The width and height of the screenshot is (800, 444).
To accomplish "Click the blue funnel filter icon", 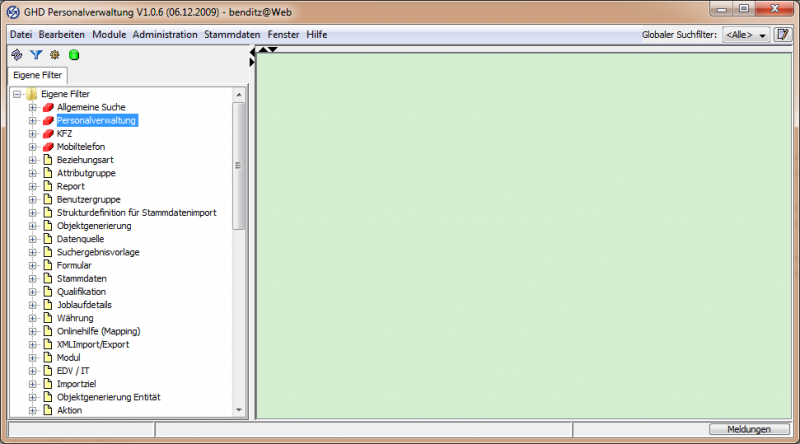I will coord(36,55).
